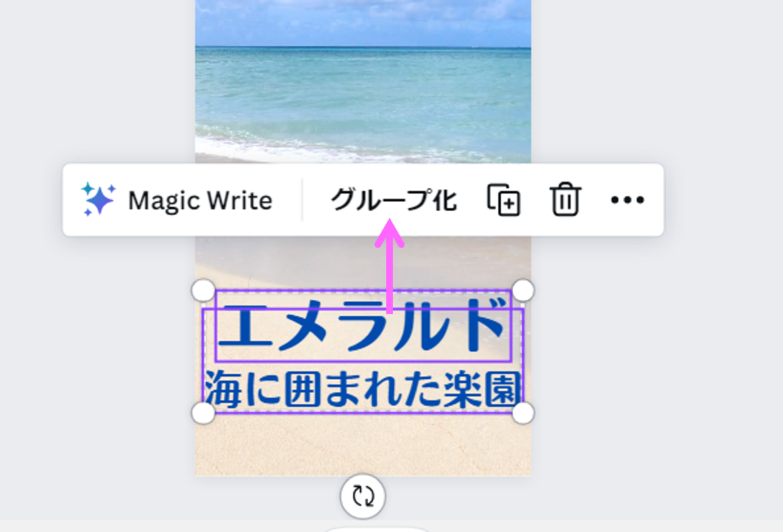Duplicate the selected text elements
The height and width of the screenshot is (532, 783).
[x=504, y=201]
